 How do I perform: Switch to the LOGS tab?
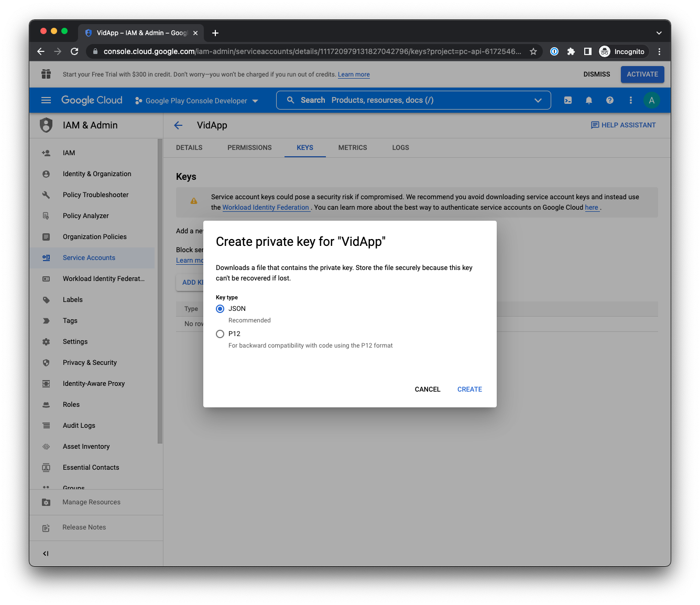(401, 148)
